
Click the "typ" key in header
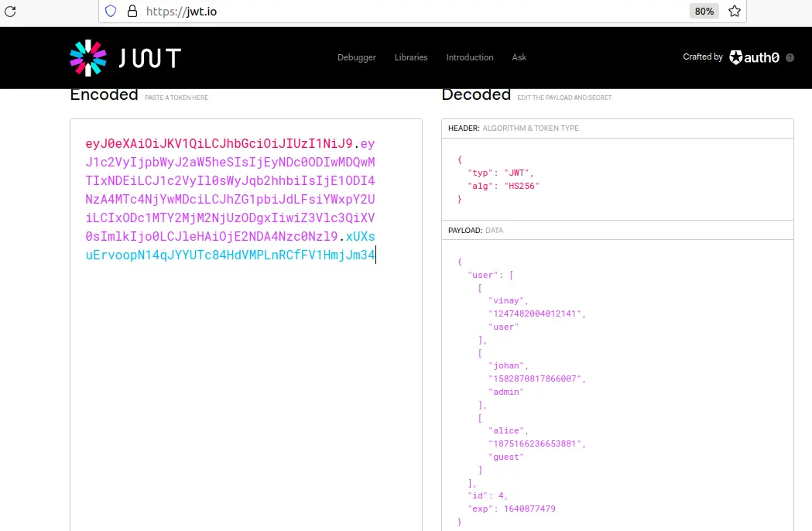click(481, 173)
